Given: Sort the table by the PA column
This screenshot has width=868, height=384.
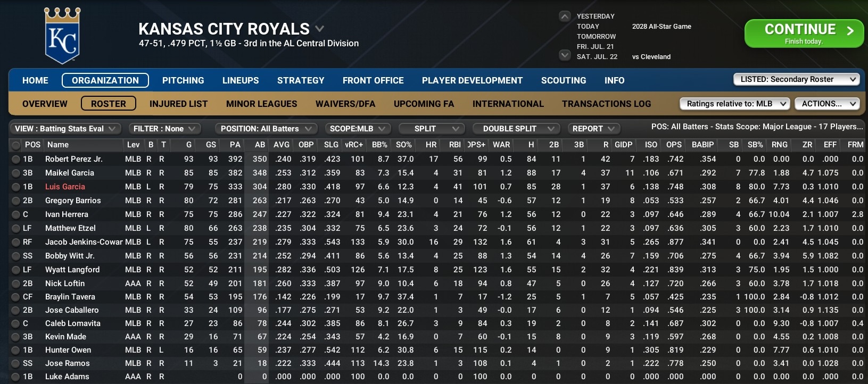Looking at the screenshot, I should tap(235, 145).
